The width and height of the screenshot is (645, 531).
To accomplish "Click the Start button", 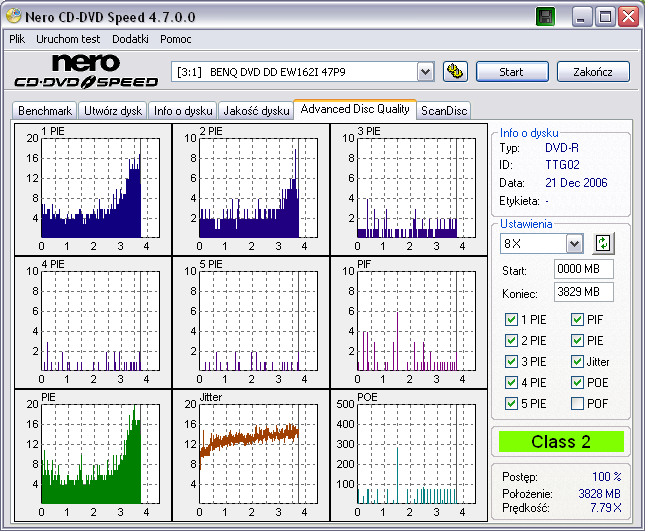I will pos(512,72).
